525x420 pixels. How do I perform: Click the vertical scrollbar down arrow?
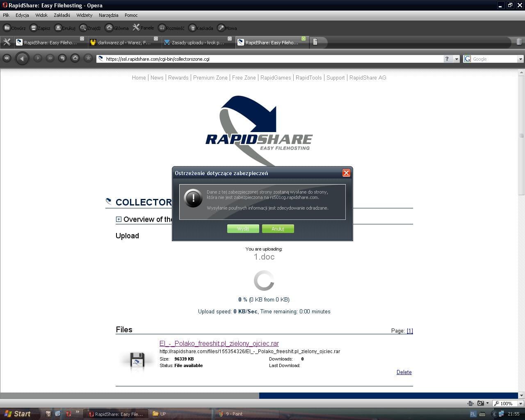pyautogui.click(x=521, y=395)
